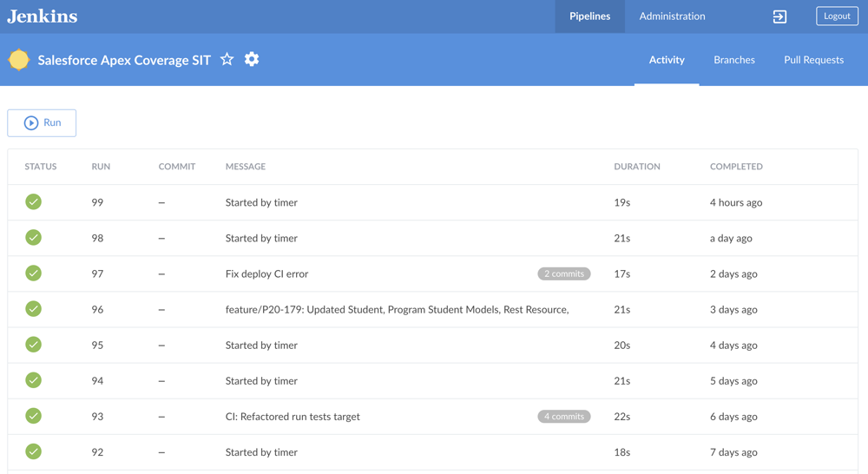The width and height of the screenshot is (868, 474).
Task: Click the a day ago completed time
Action: tap(731, 238)
